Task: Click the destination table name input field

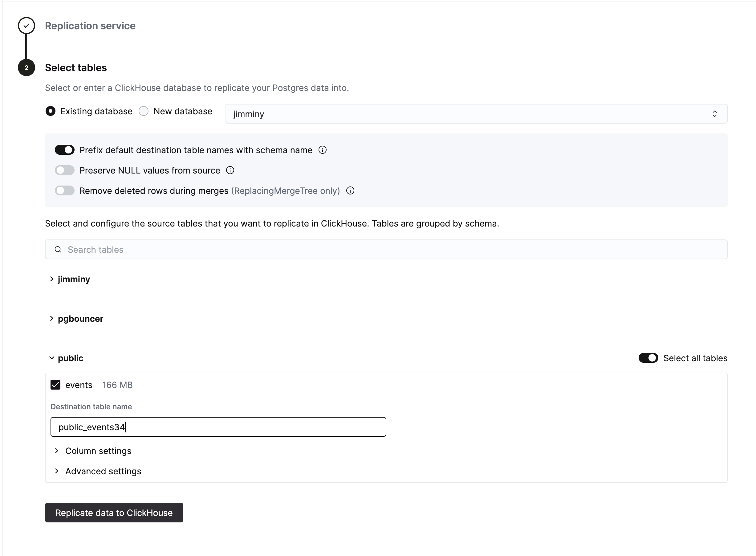Action: [218, 427]
